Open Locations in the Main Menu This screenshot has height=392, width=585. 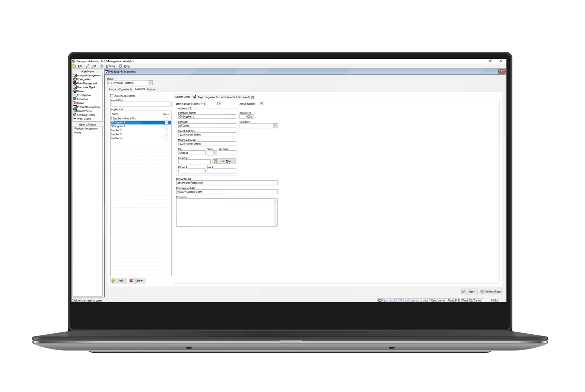(81, 99)
